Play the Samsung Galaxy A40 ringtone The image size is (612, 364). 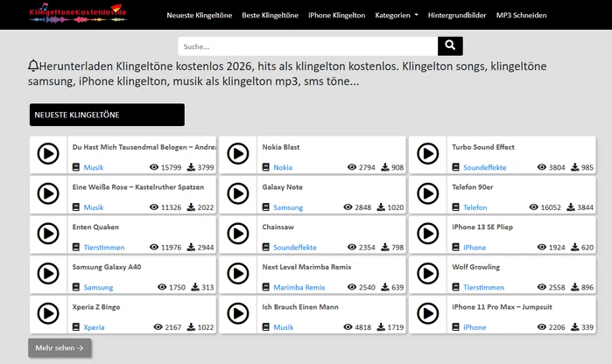coord(48,274)
